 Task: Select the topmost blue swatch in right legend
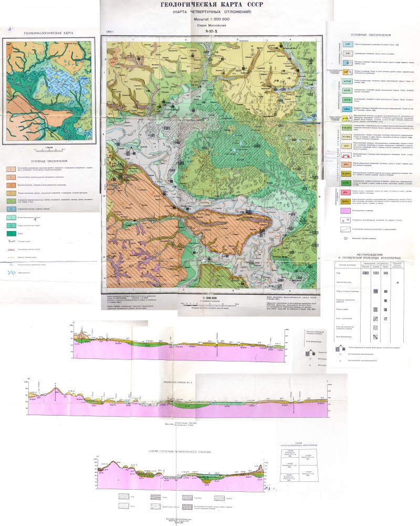(348, 44)
